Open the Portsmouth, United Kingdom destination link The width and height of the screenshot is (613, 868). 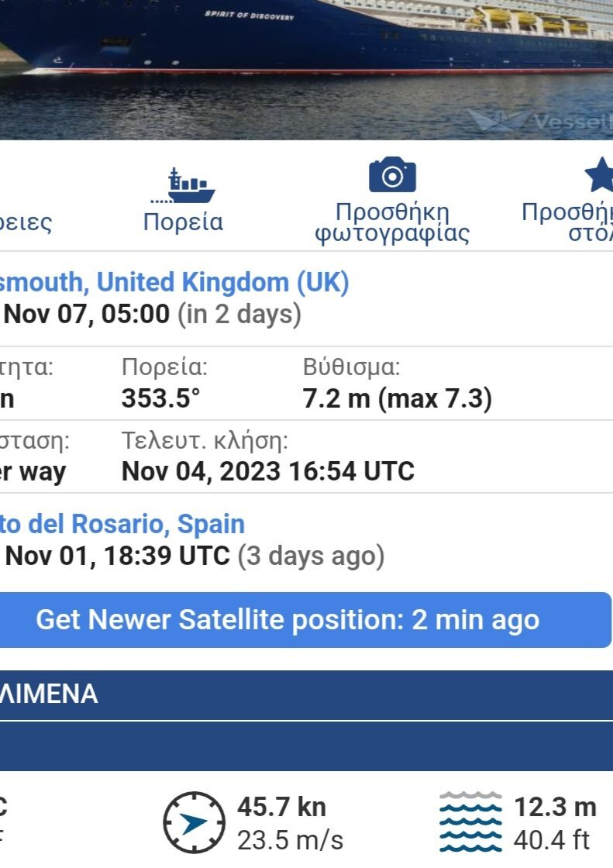click(174, 282)
